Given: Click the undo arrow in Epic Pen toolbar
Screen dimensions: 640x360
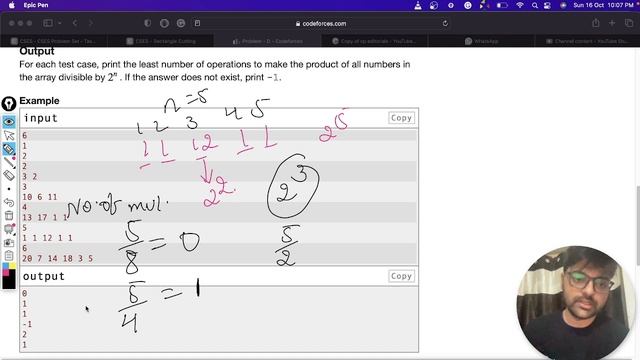Looking at the screenshot, I should coord(9,202).
